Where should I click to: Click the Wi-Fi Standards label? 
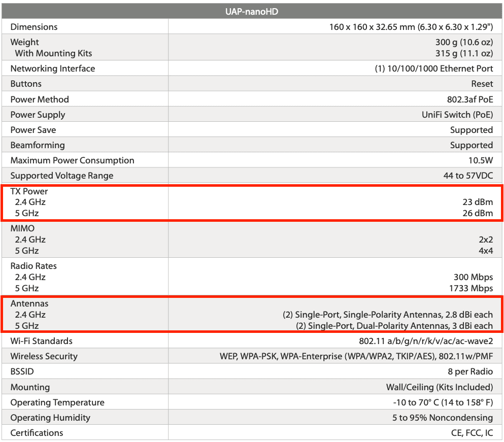coord(42,341)
